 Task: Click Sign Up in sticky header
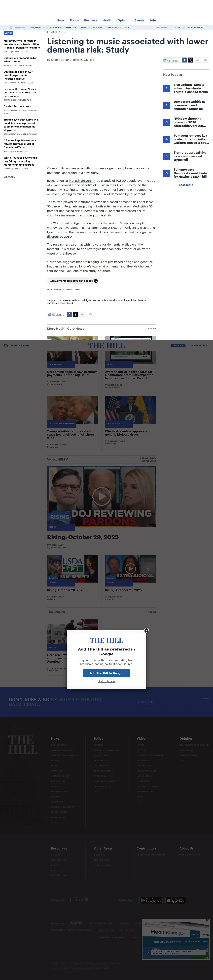click(x=178, y=345)
